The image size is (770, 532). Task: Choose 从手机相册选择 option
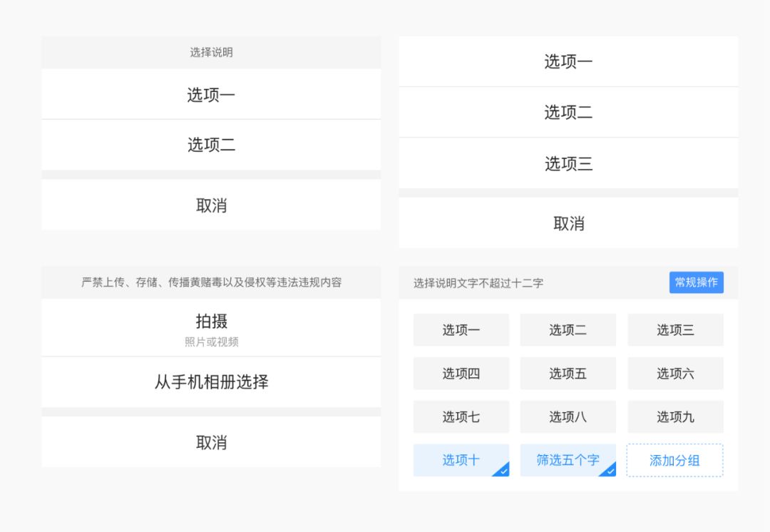point(211,382)
